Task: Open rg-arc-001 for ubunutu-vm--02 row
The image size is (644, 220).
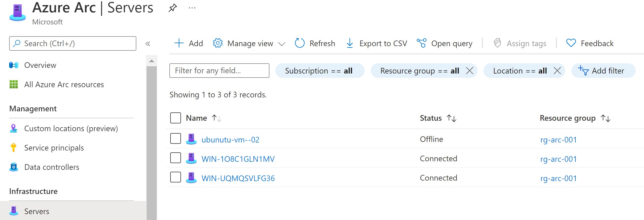Action: 558,140
